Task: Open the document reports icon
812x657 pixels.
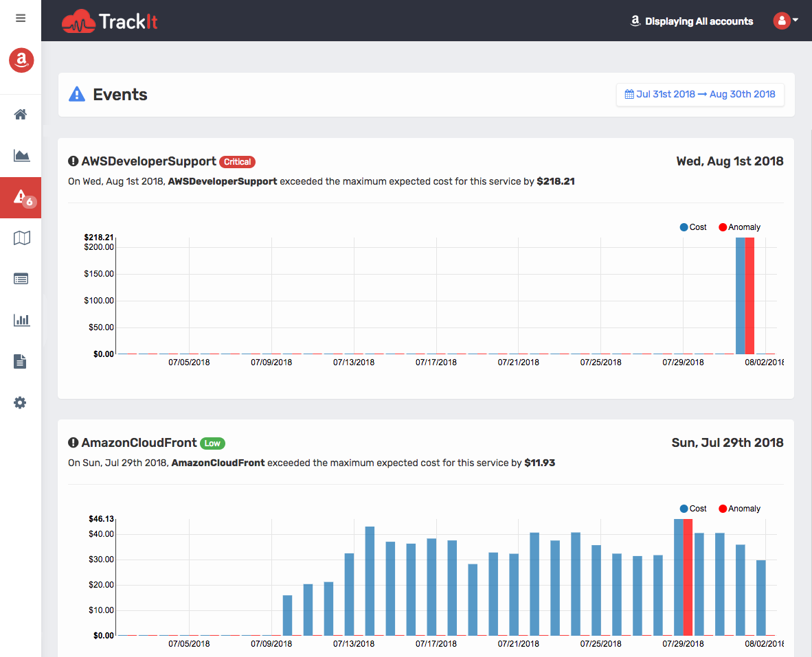Action: pyautogui.click(x=20, y=361)
